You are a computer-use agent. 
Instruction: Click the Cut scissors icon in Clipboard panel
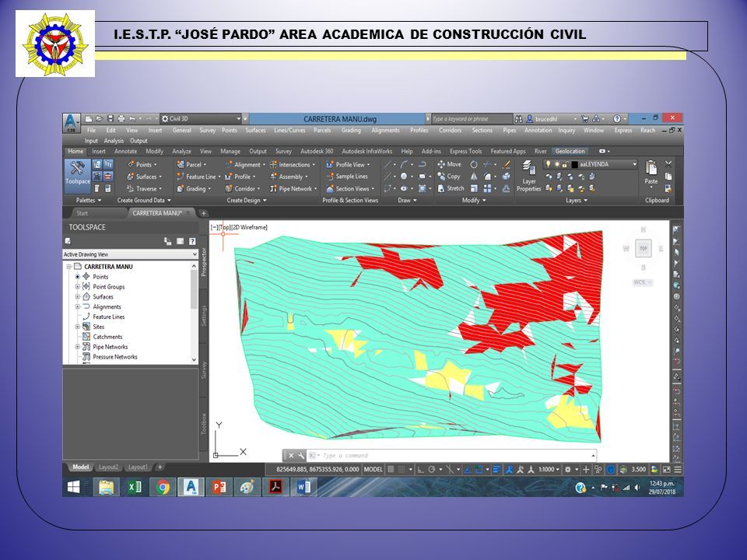pos(668,164)
